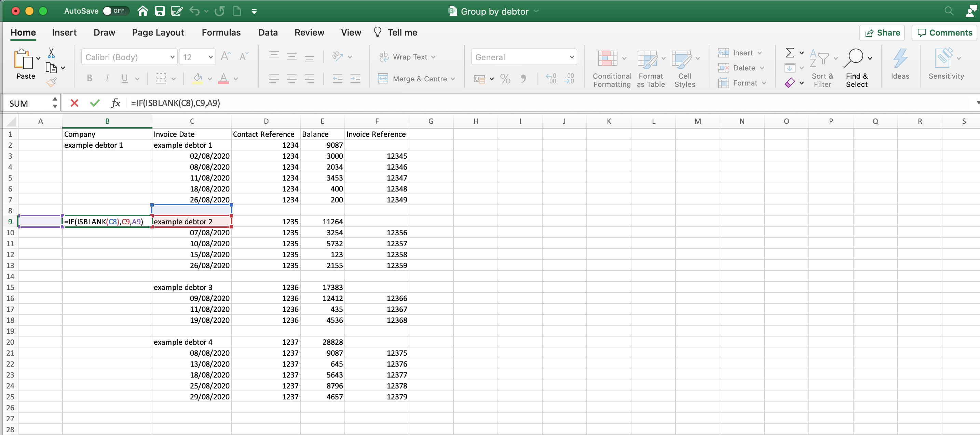Toggle Underline formatting

click(x=124, y=78)
